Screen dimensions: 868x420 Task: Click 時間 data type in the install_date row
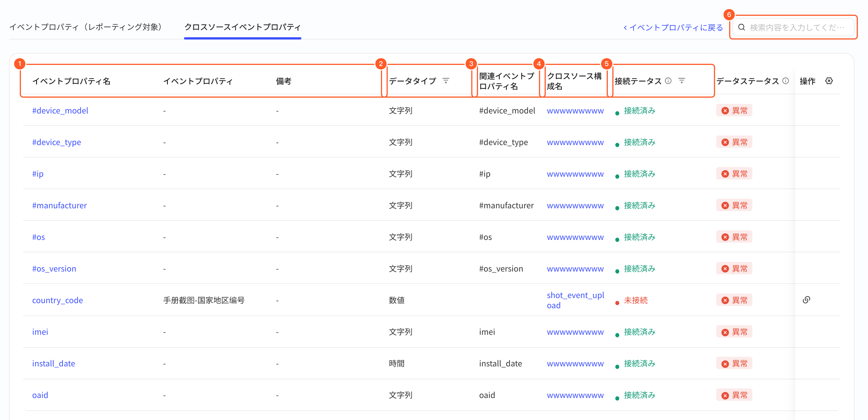(x=396, y=364)
